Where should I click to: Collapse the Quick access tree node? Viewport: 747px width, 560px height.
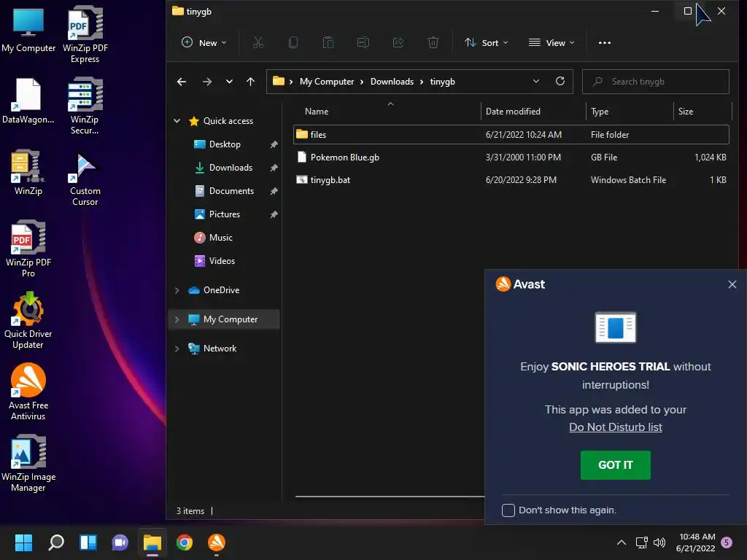point(177,121)
